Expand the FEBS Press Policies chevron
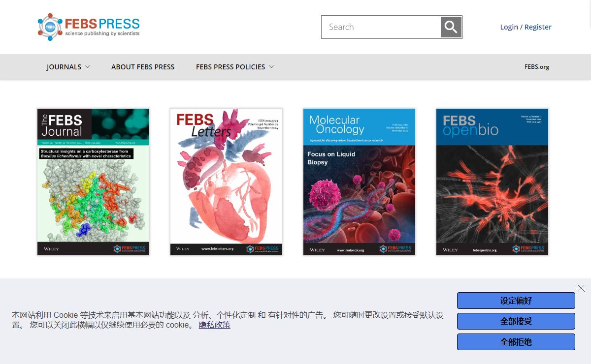 (271, 67)
